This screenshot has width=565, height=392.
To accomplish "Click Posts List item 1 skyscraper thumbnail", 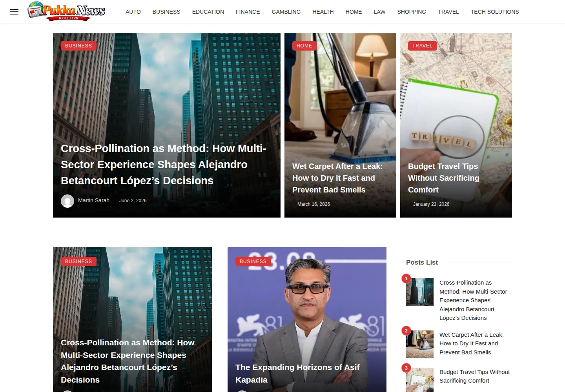I will pyautogui.click(x=420, y=292).
